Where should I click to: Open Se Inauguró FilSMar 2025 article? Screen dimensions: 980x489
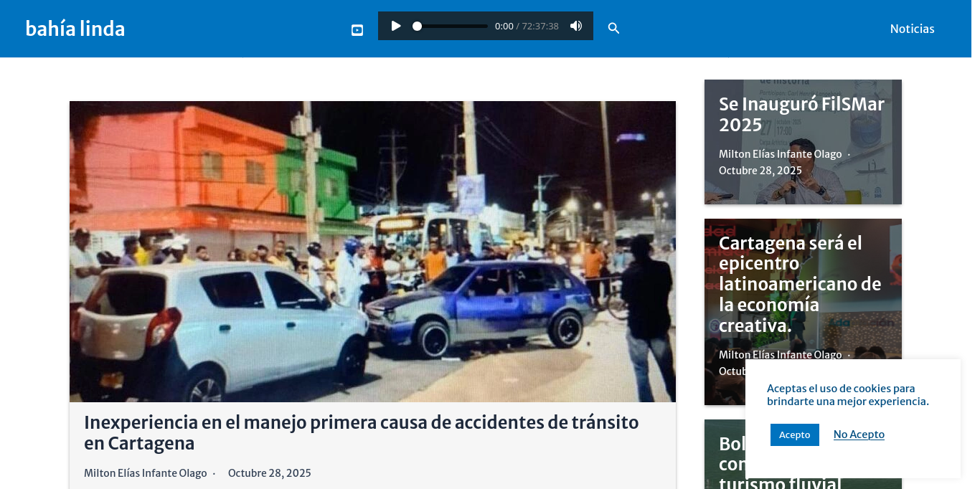coord(801,115)
